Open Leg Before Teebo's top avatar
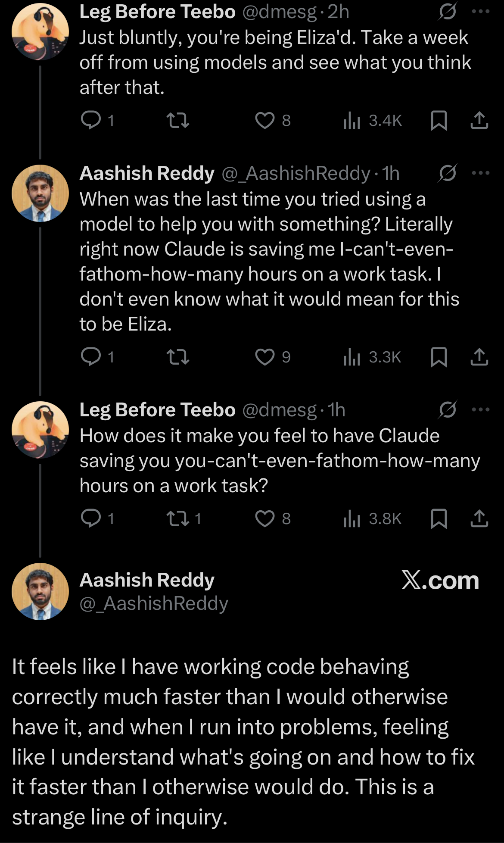This screenshot has height=843, width=504. coord(40,31)
